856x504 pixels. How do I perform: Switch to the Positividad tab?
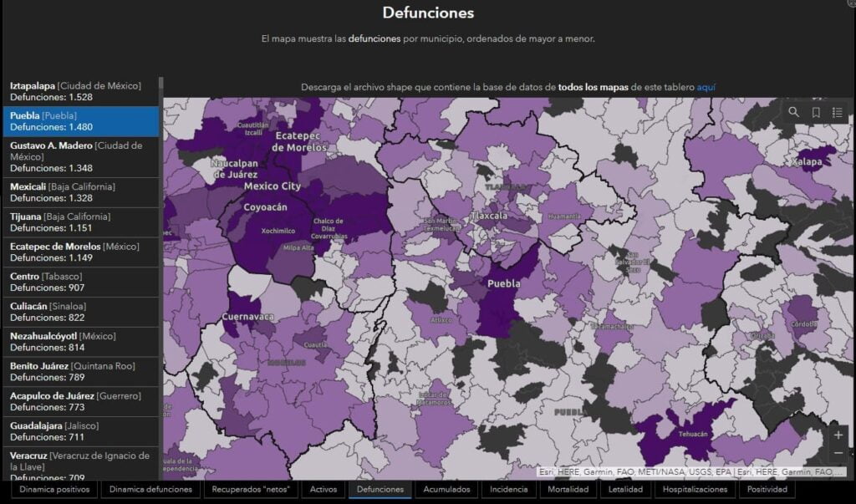767,490
